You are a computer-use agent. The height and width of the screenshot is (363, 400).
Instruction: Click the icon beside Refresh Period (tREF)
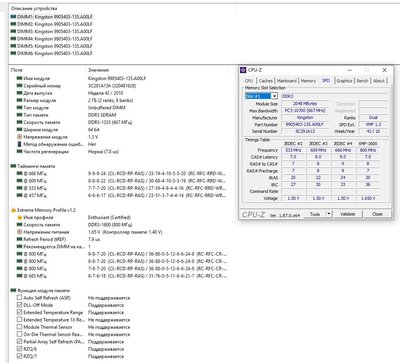point(19,239)
